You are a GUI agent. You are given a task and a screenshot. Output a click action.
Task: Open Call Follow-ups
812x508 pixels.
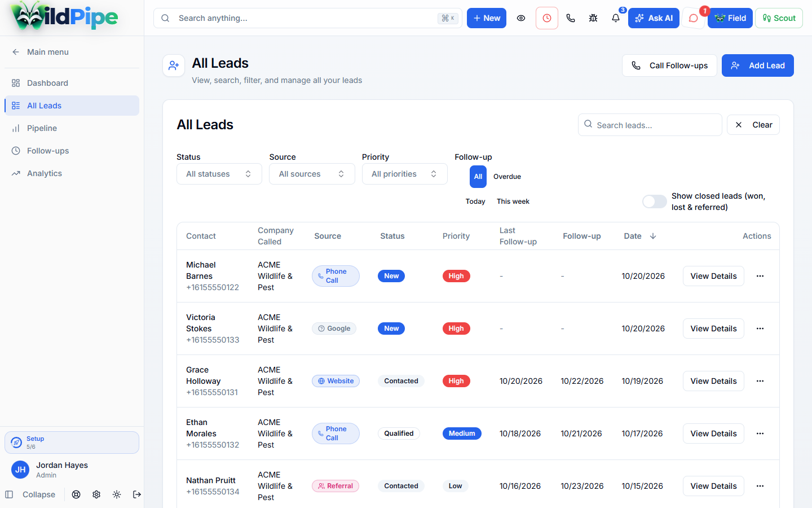tap(669, 65)
